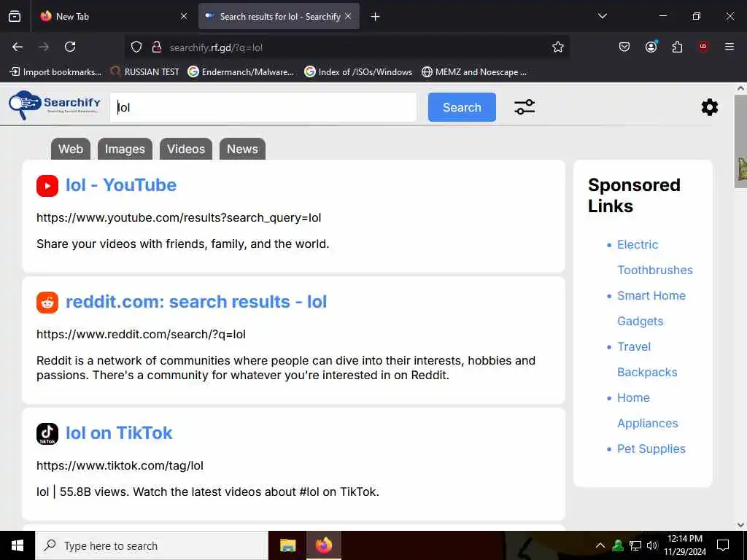Image resolution: width=747 pixels, height=560 pixels.
Task: Open Index of /ISOs/Windows bookmark
Action: pos(358,72)
